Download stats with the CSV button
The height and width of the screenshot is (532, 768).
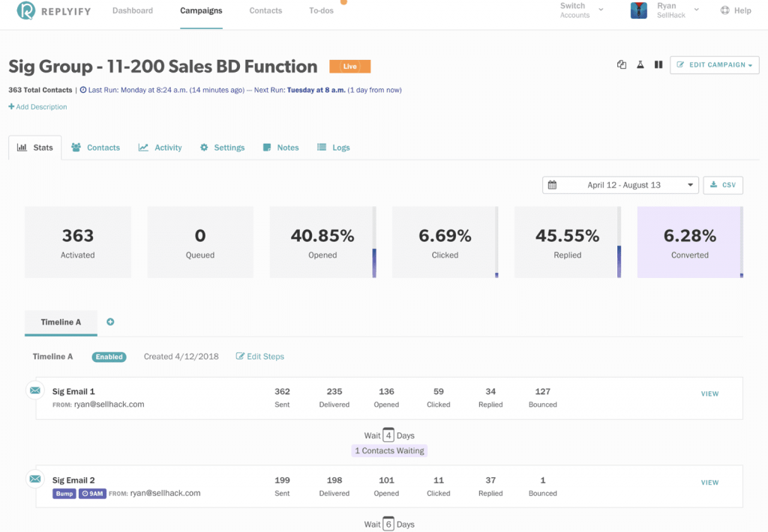[723, 185]
